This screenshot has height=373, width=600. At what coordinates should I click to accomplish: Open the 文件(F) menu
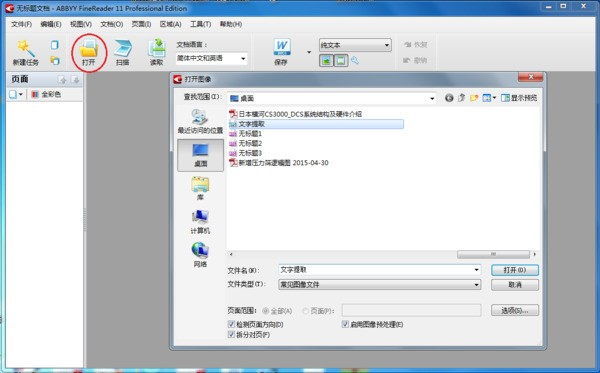21,24
